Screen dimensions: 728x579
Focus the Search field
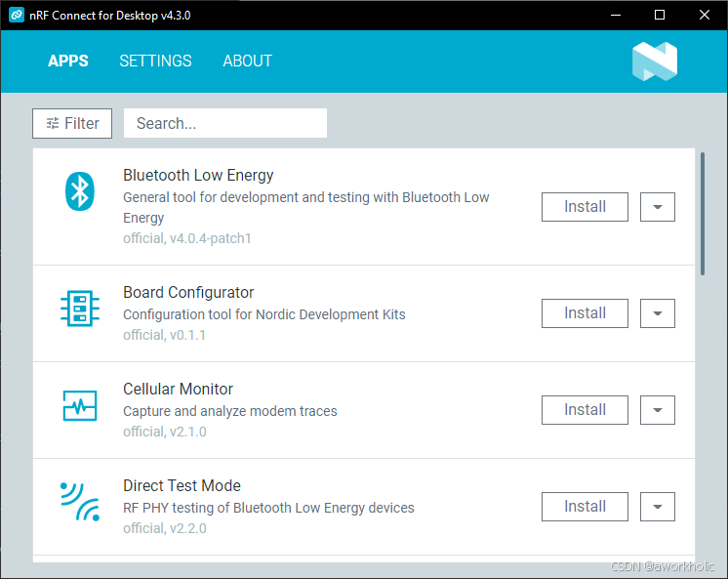click(225, 123)
